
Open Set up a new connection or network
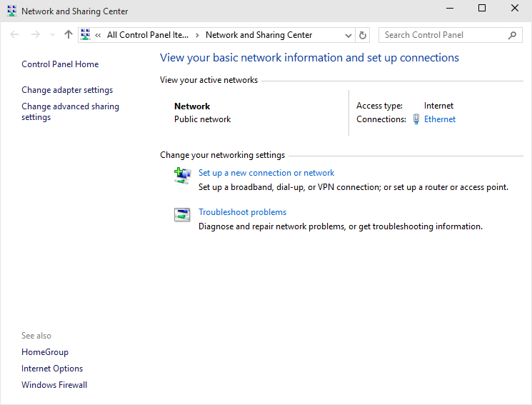[x=266, y=173]
